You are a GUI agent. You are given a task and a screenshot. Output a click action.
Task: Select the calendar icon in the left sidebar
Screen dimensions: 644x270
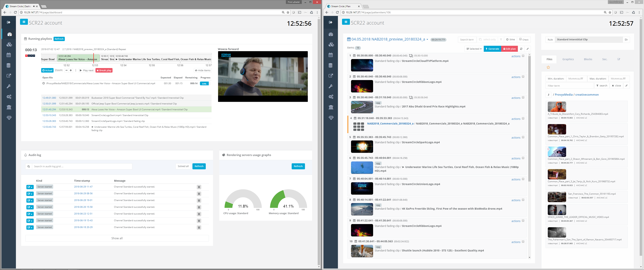point(9,55)
